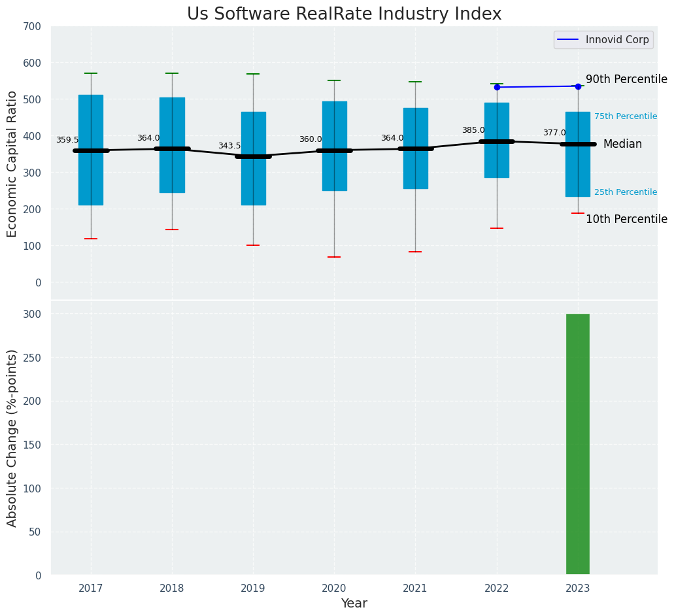Click the 2017 green 90th percentile cap
The height and width of the screenshot is (616, 674).
pyautogui.click(x=91, y=73)
